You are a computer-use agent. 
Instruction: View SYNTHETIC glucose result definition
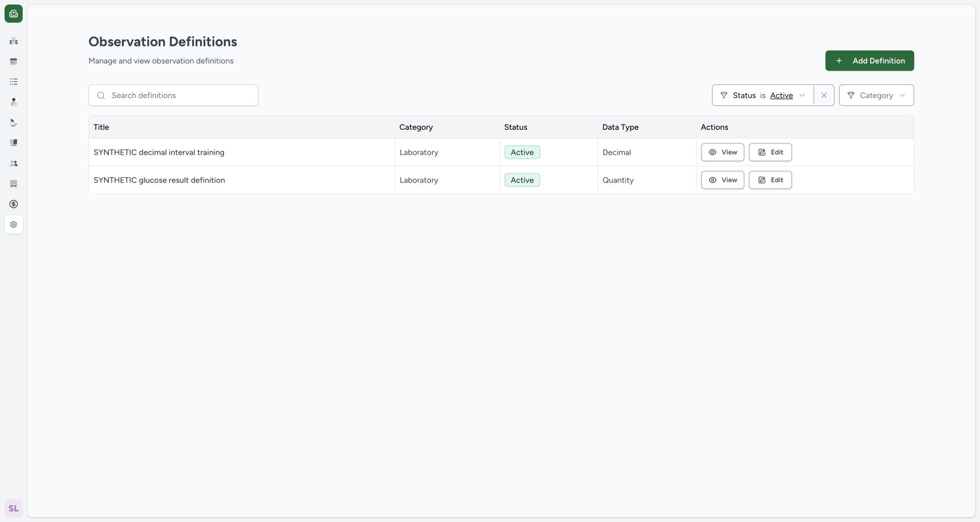coord(723,180)
